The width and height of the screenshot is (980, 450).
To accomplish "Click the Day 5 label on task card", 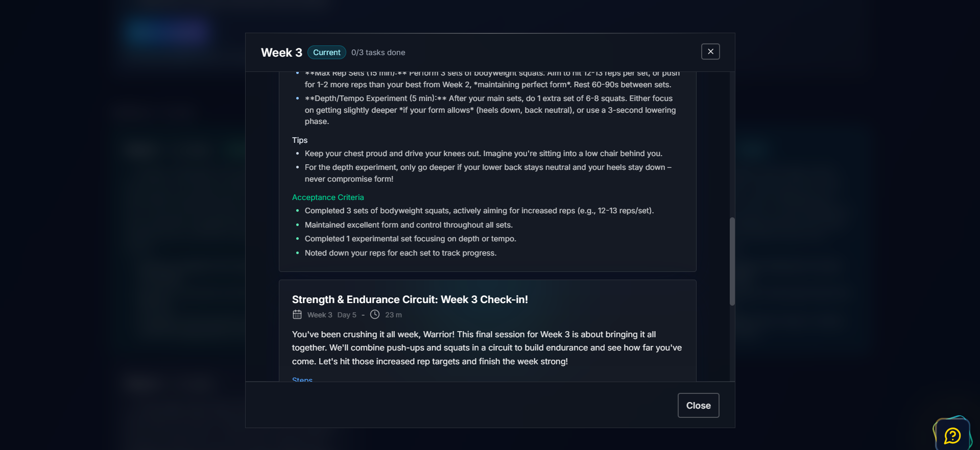I will [x=347, y=315].
